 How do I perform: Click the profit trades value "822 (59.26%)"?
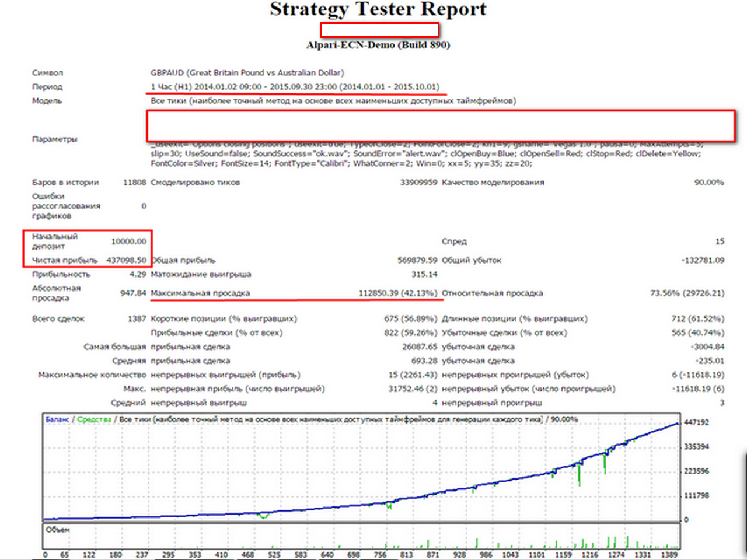(x=410, y=333)
